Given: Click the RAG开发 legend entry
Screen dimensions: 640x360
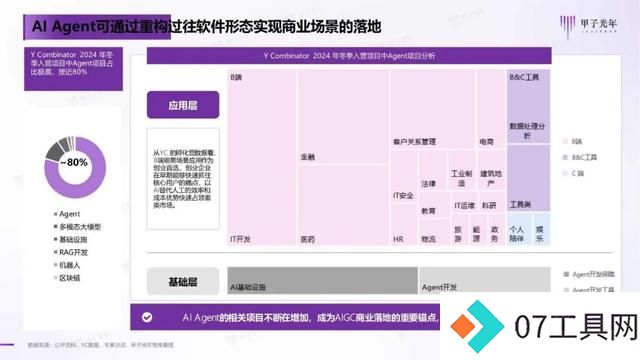Looking at the screenshot, I should [71, 252].
